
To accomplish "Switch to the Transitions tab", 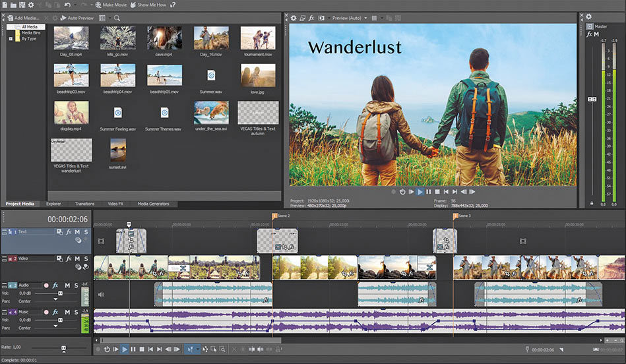I will tap(84, 204).
